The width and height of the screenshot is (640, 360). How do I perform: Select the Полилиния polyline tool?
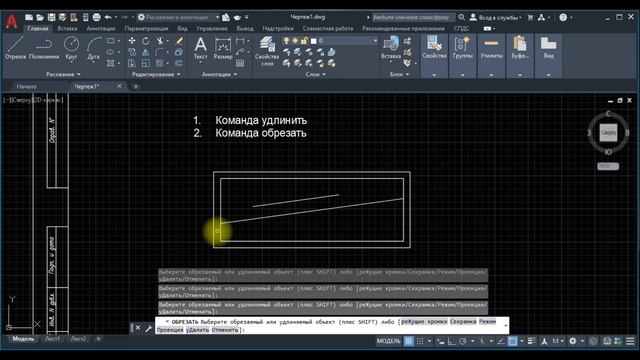[x=44, y=48]
